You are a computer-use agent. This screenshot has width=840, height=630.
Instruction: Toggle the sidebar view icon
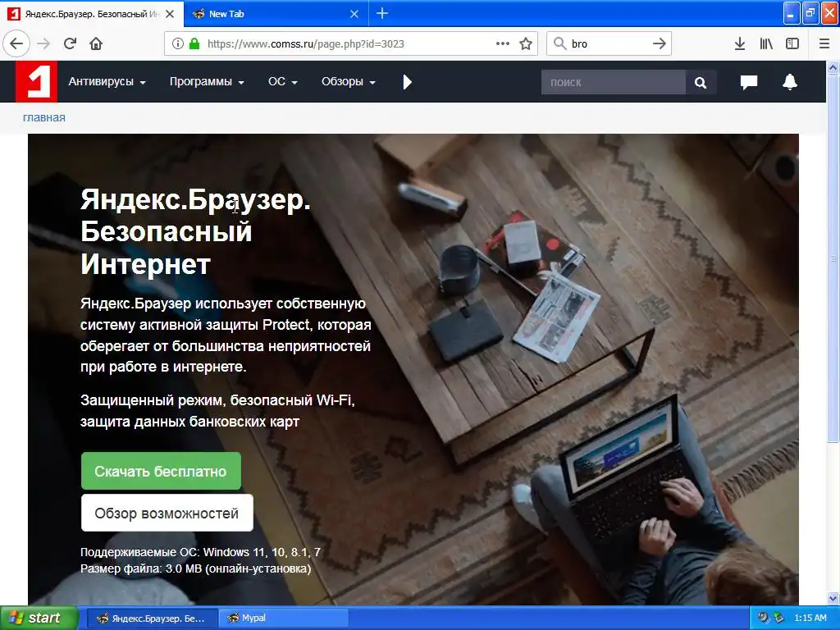pyautogui.click(x=792, y=44)
